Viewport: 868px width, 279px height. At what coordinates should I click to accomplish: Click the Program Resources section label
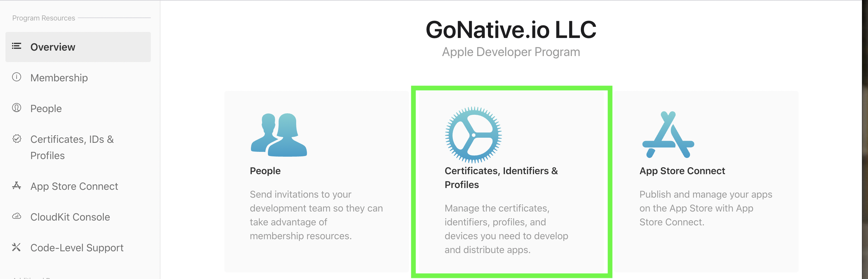[x=43, y=18]
